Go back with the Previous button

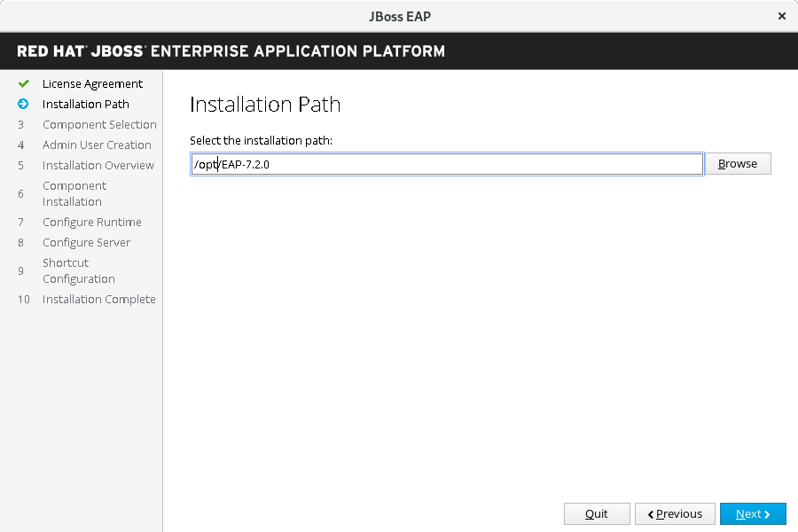click(675, 514)
